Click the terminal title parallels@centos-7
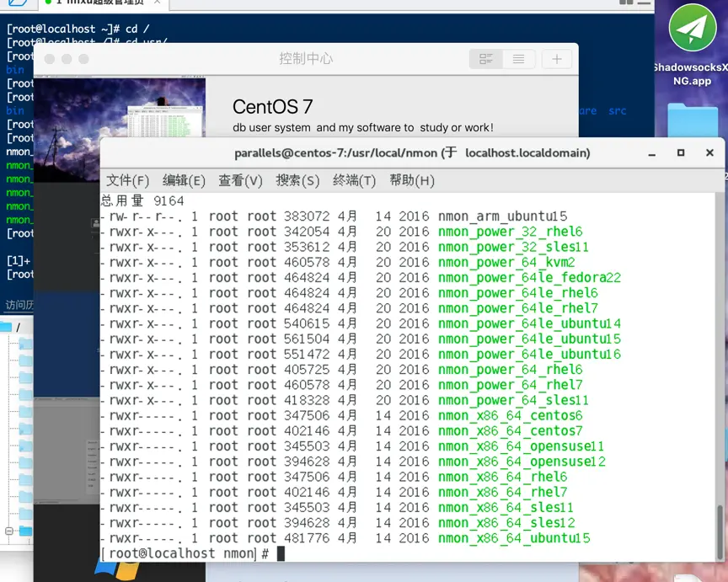The height and width of the screenshot is (582, 728). coord(412,153)
